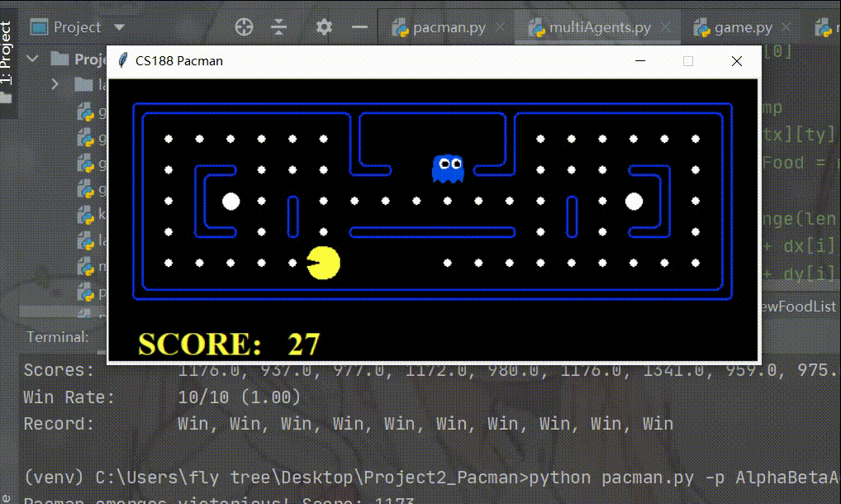This screenshot has width=841, height=504.
Task: Collapse the Project root folder chevron
Action: 33,59
